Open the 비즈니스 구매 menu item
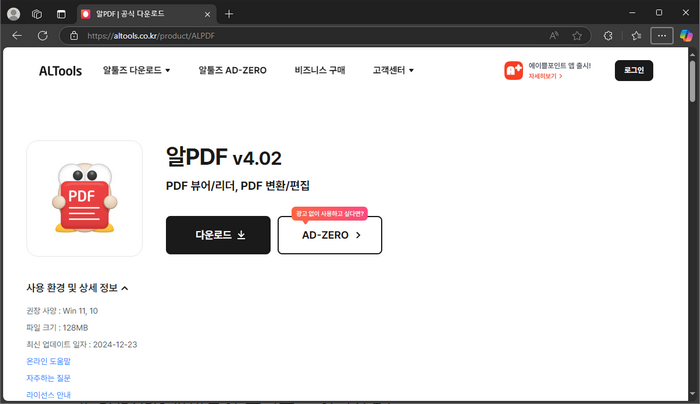Viewport: 700px width, 404px height. coord(320,71)
